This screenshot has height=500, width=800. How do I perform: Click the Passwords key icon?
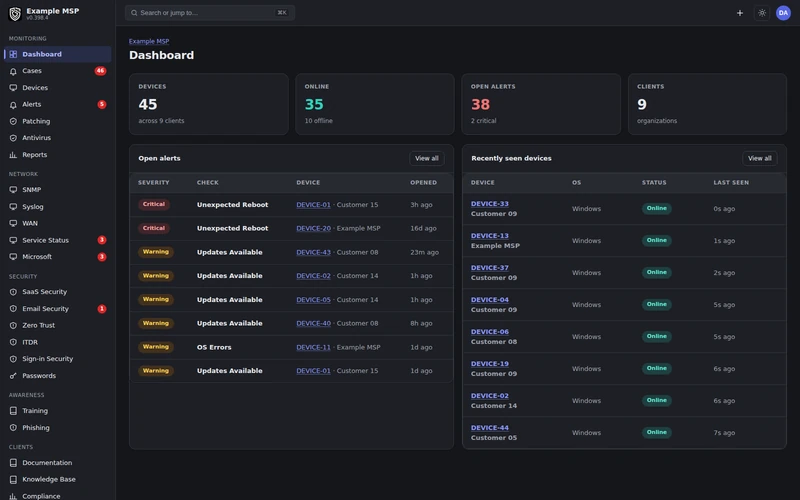click(13, 376)
